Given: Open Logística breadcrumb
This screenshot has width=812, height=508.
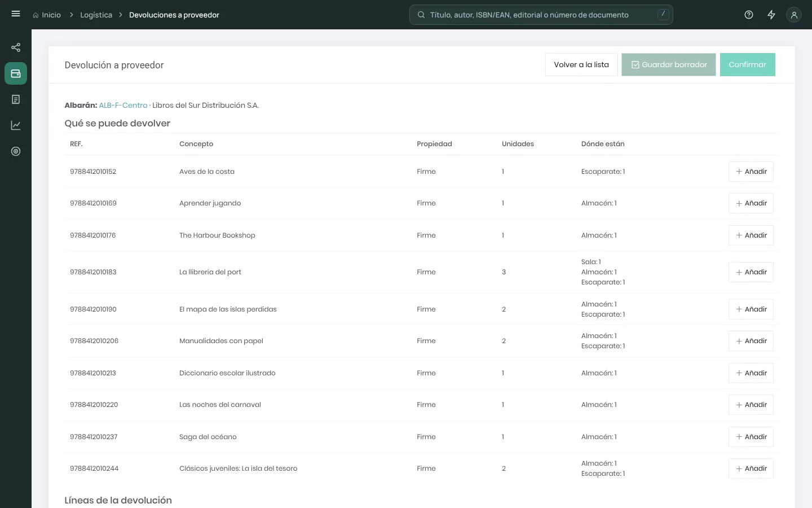Looking at the screenshot, I should pyautogui.click(x=96, y=15).
